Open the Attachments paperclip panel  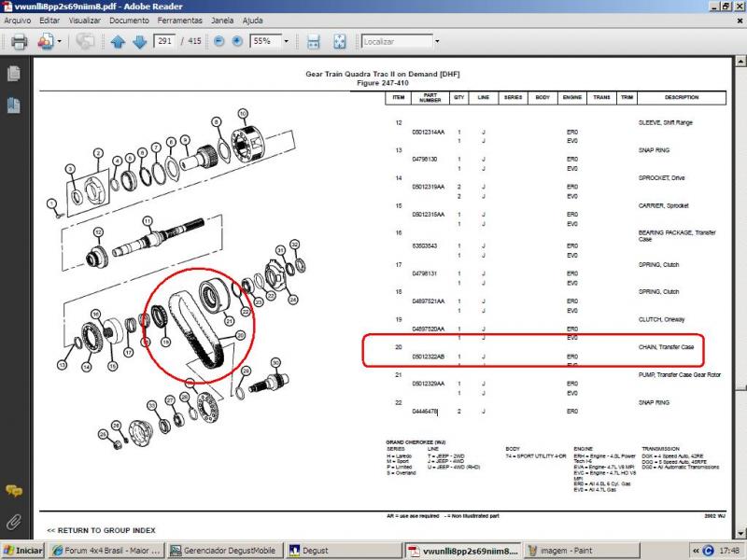pyautogui.click(x=14, y=522)
